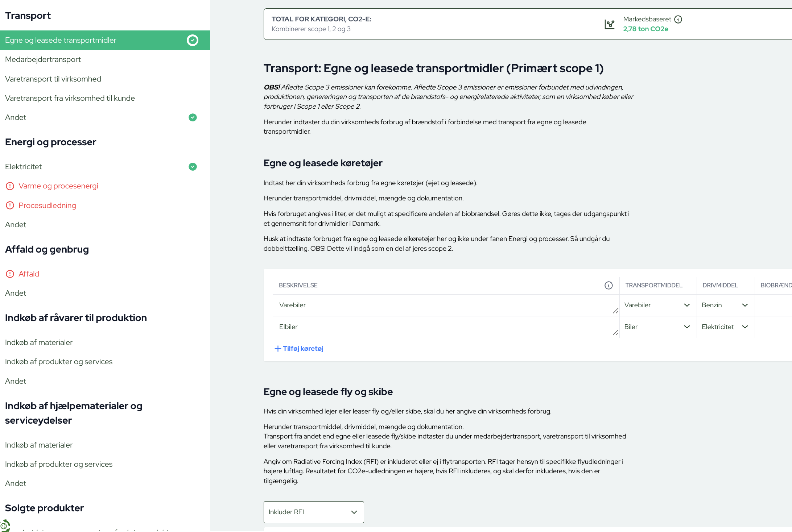
Task: Open the Elektricitet drivmiddel dropdown
Action: pyautogui.click(x=725, y=327)
